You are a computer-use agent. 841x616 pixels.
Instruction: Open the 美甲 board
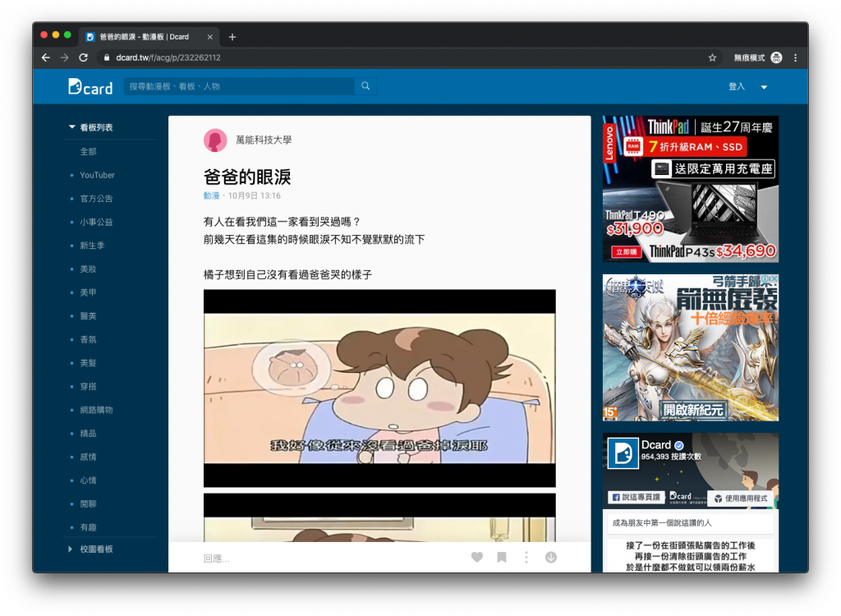point(88,292)
